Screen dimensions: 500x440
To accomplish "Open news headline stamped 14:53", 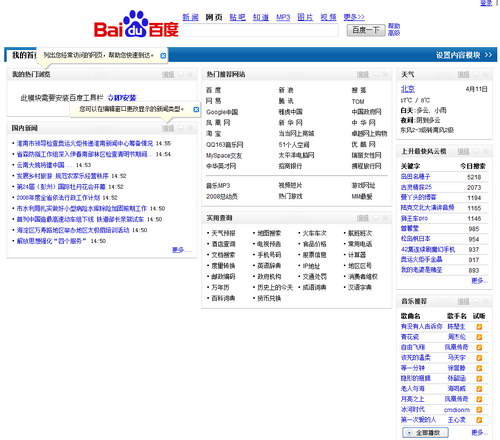I will tap(44, 165).
